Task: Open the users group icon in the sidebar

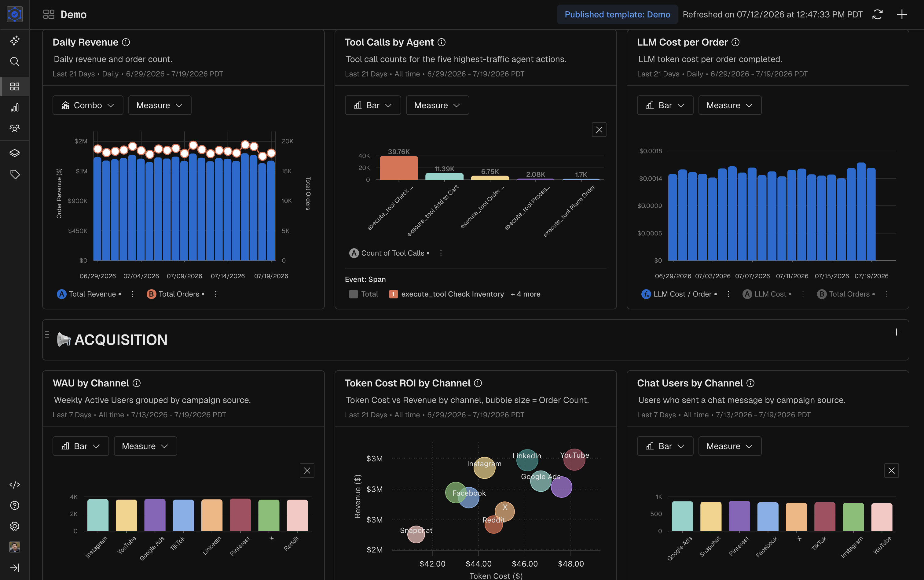Action: coord(15,128)
